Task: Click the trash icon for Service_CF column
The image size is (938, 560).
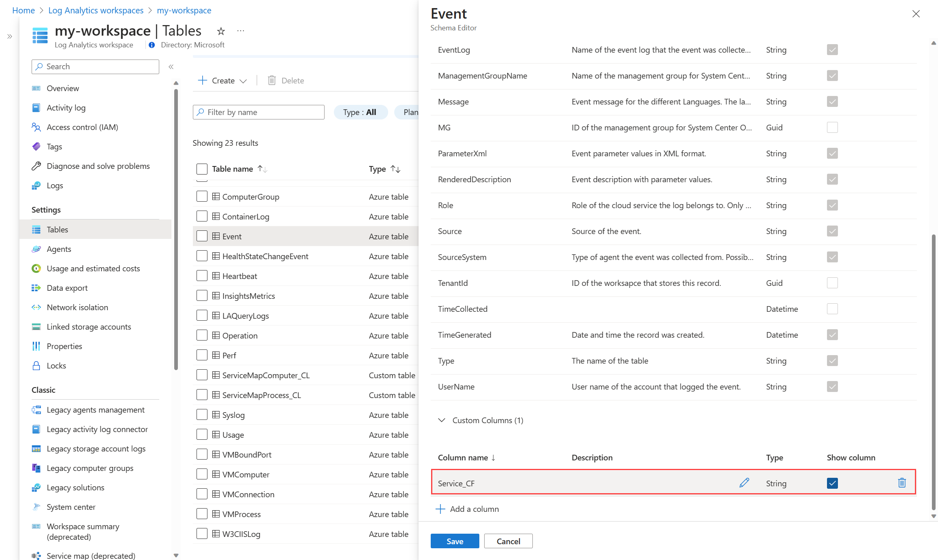Action: tap(902, 483)
